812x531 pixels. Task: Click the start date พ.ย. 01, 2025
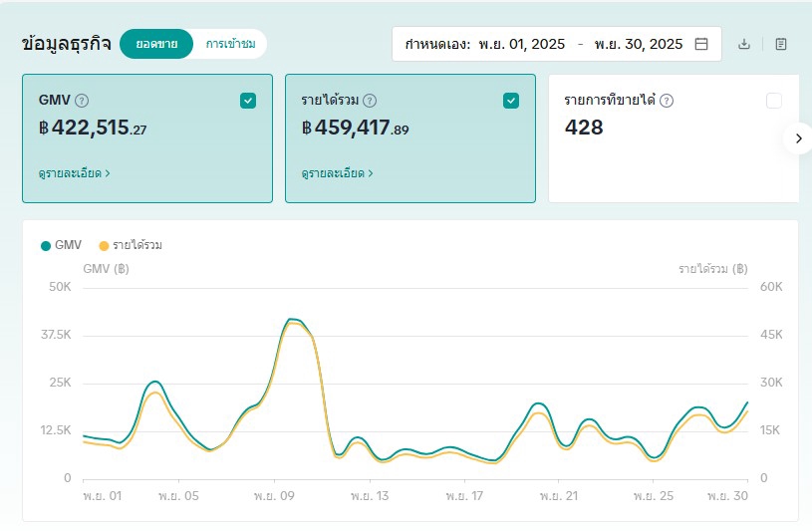521,44
